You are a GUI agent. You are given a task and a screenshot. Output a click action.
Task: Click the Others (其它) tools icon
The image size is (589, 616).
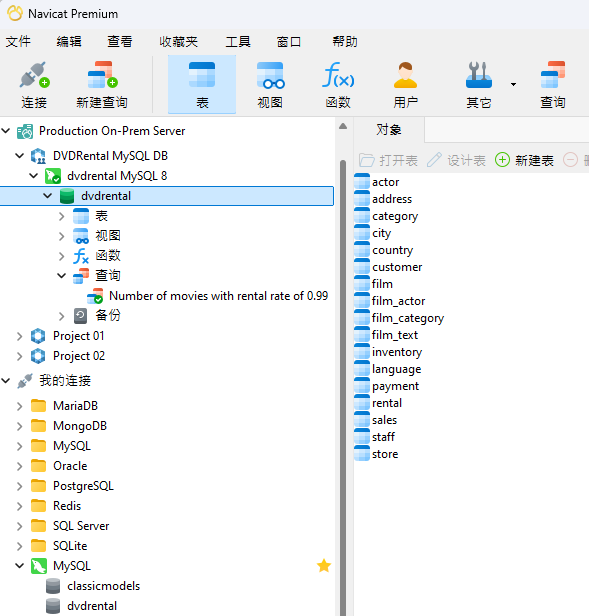479,75
